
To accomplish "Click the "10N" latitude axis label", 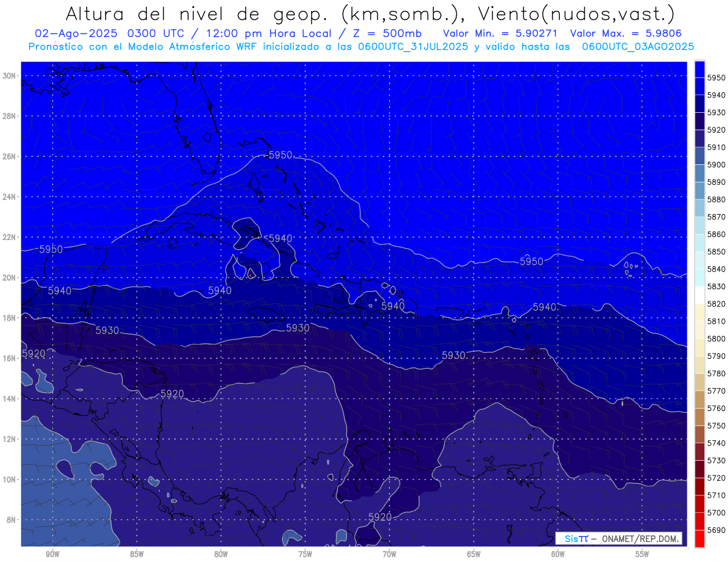I will click(9, 480).
